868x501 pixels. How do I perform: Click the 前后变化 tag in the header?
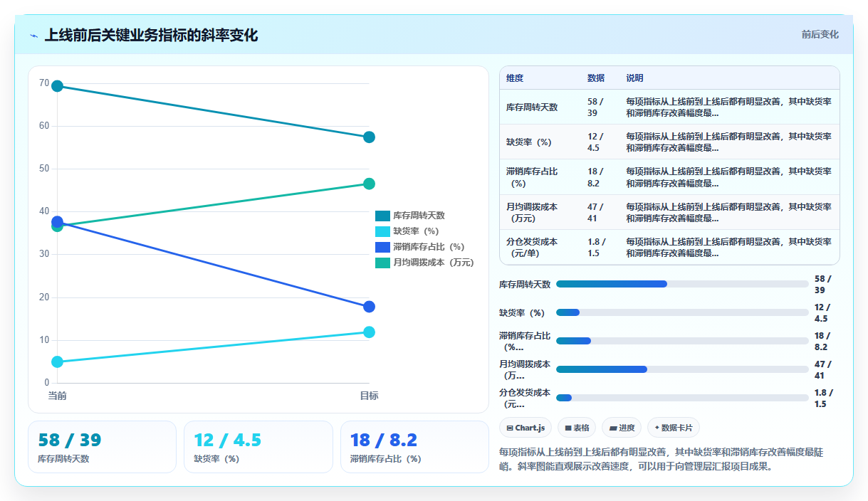coord(820,34)
